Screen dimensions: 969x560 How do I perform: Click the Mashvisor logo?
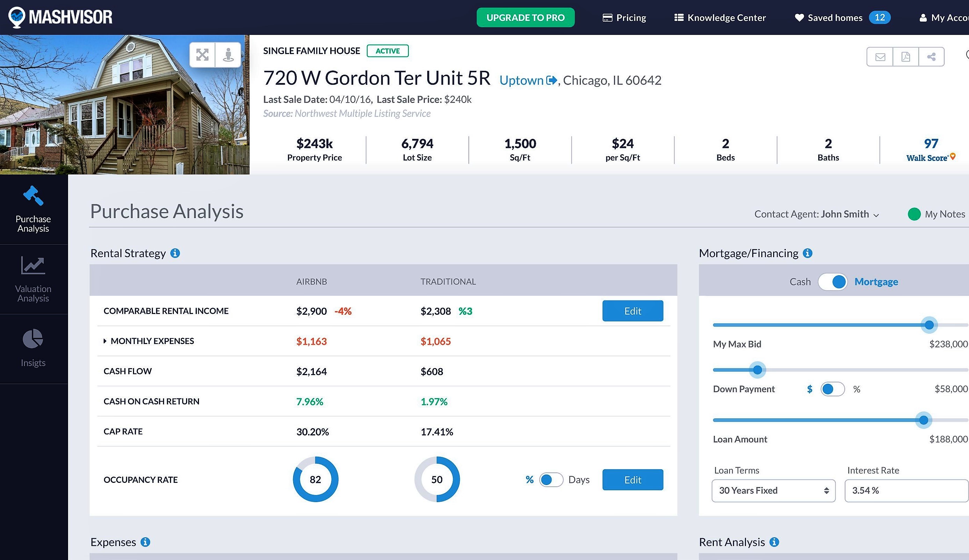click(x=60, y=17)
